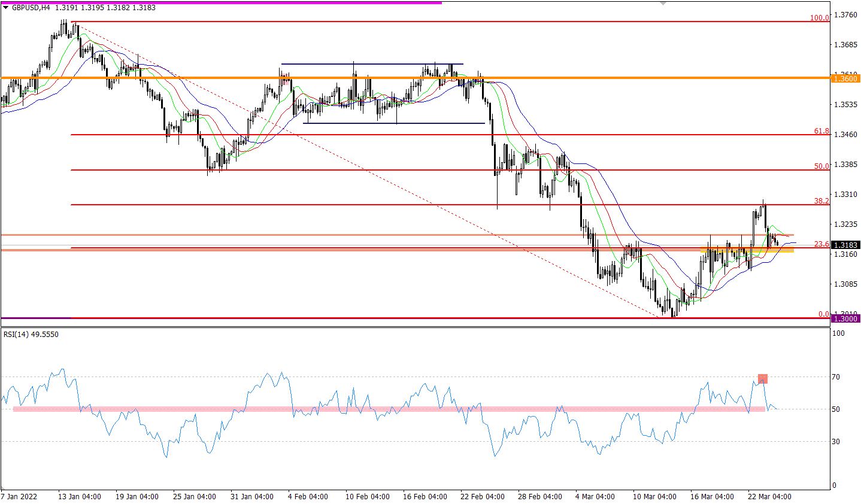The image size is (861, 504).
Task: Click the 7 Jan 2022 date label
Action: click(19, 497)
